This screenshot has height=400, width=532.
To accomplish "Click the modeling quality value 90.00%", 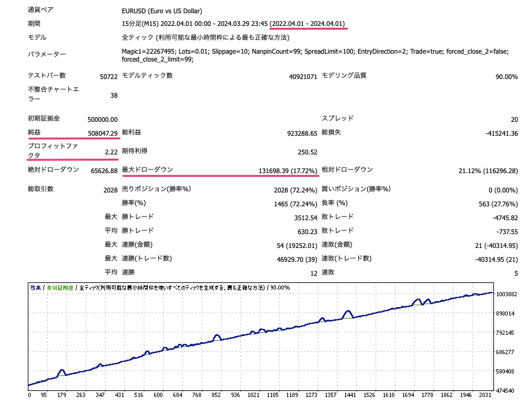I will (x=507, y=77).
